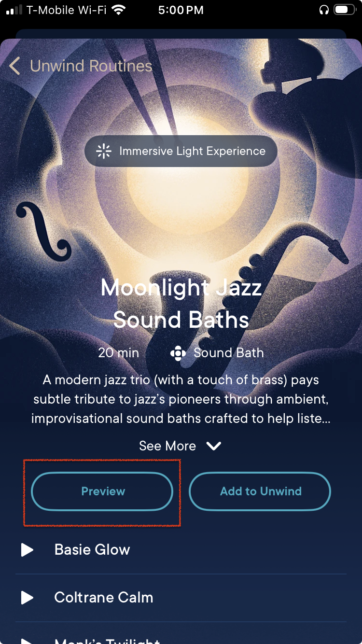Tap the Immersive Light sparkle icon
This screenshot has width=362, height=644.
(x=104, y=151)
